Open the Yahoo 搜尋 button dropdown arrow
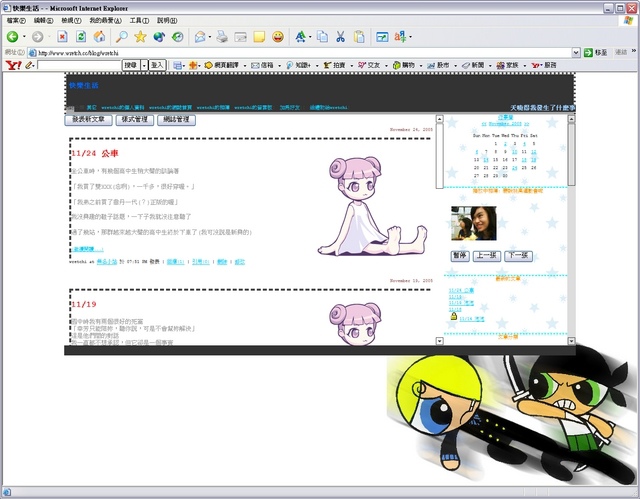Viewport: 640px width, 499px height. 144,65
